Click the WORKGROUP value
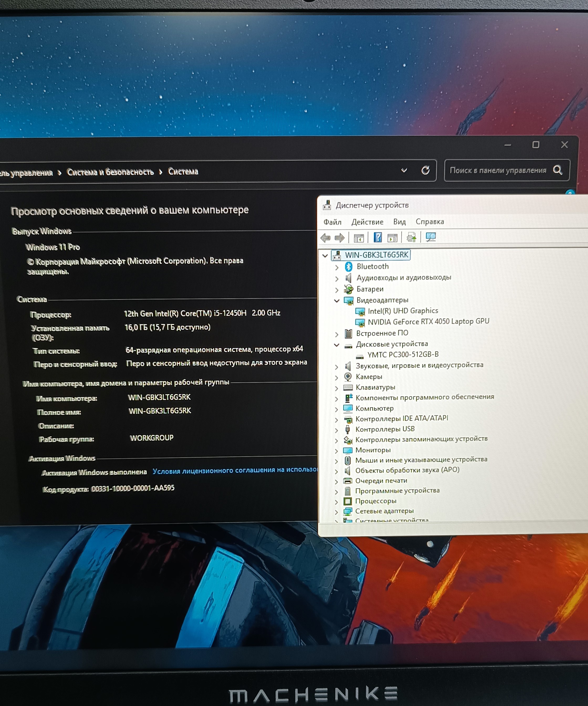The image size is (588, 706). [152, 438]
